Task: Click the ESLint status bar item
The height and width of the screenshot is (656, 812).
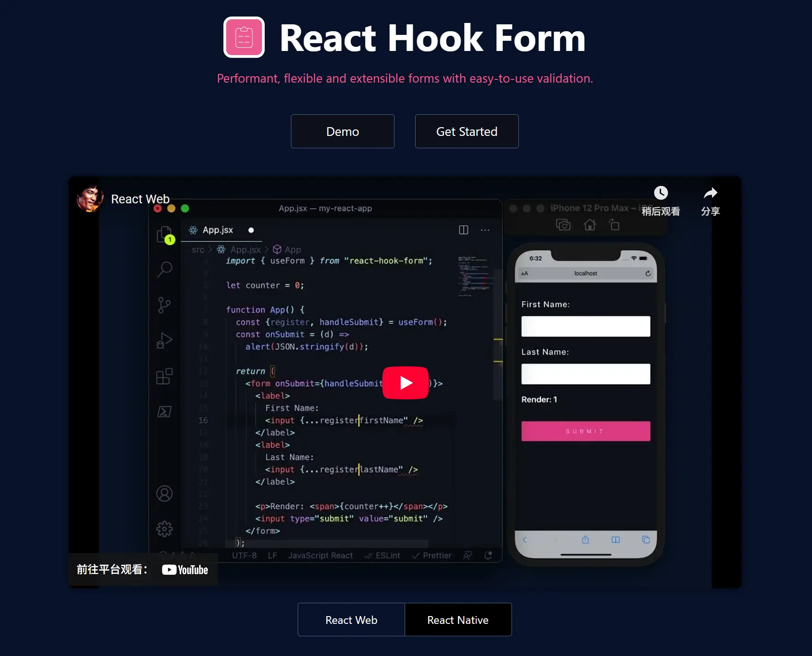Action: [382, 555]
